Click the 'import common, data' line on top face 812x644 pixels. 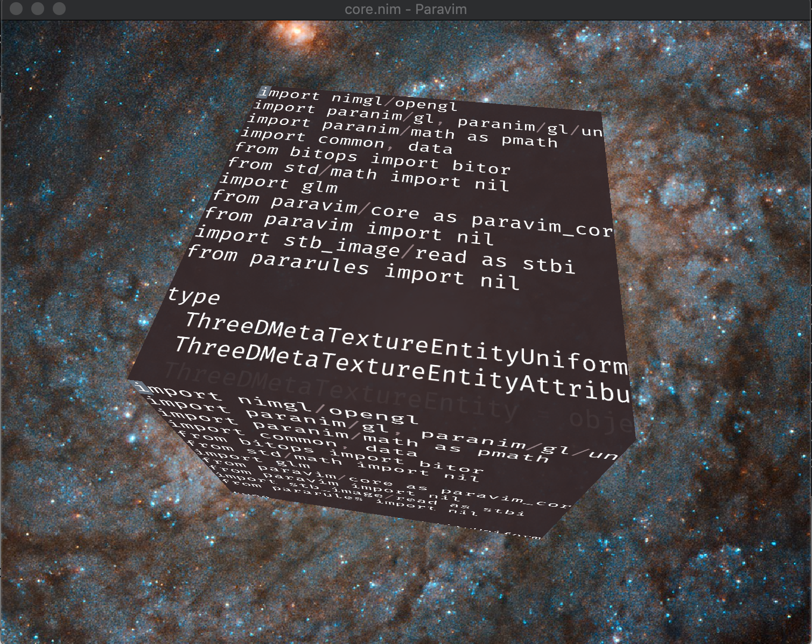point(347,141)
